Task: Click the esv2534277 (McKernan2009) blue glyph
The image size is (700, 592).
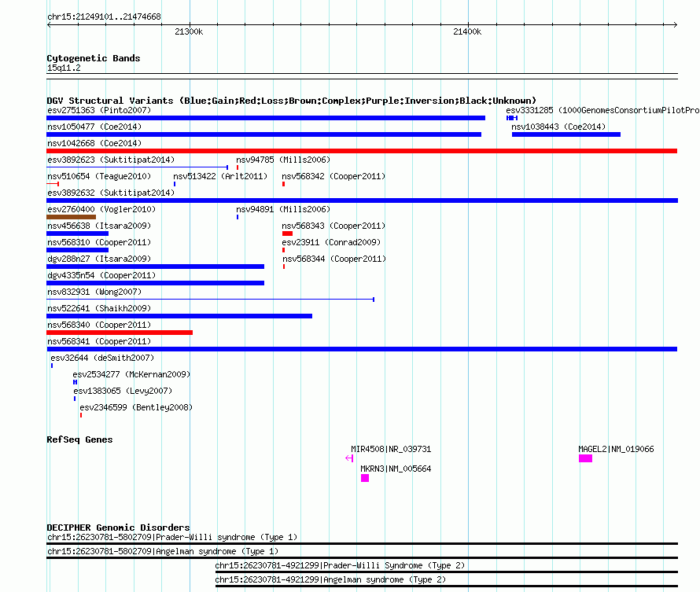Action: [75, 382]
